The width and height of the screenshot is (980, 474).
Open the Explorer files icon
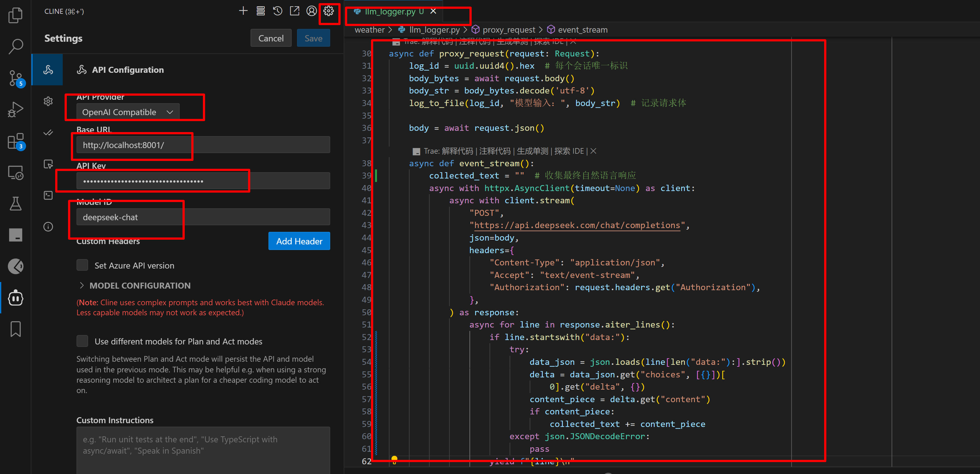tap(15, 15)
